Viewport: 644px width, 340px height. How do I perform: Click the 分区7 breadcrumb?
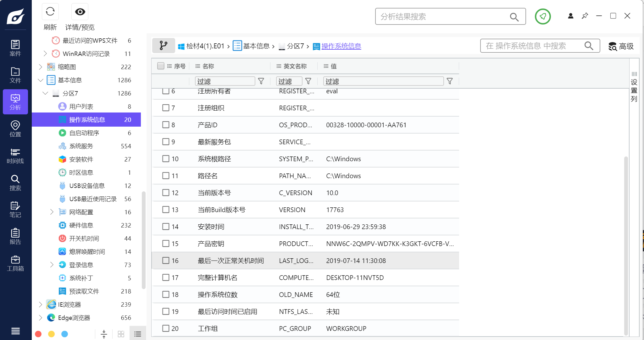[291, 46]
